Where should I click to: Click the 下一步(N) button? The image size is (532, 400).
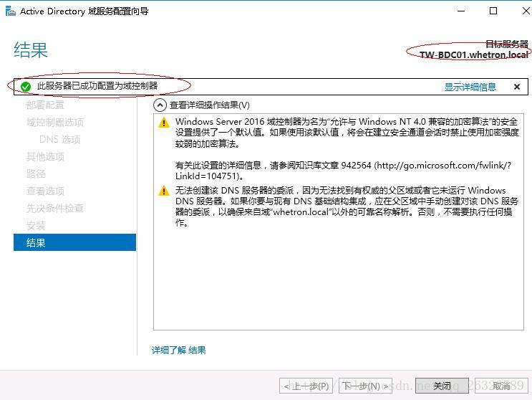[x=365, y=386]
